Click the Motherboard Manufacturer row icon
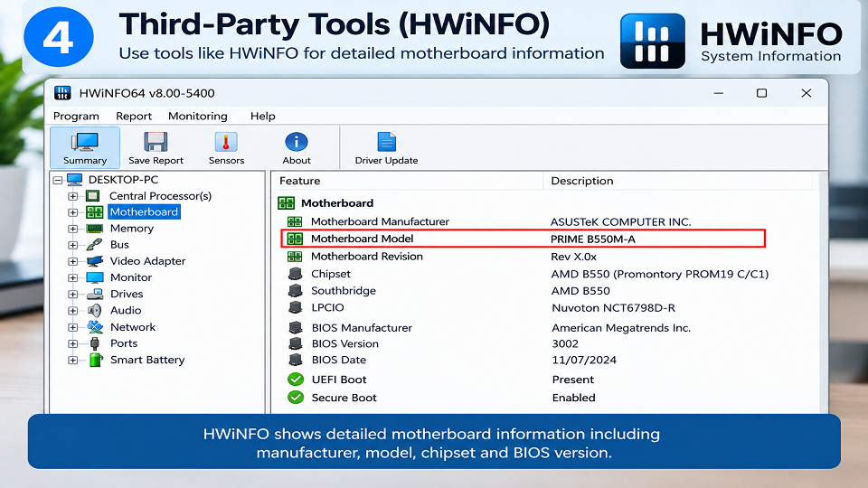 click(295, 222)
